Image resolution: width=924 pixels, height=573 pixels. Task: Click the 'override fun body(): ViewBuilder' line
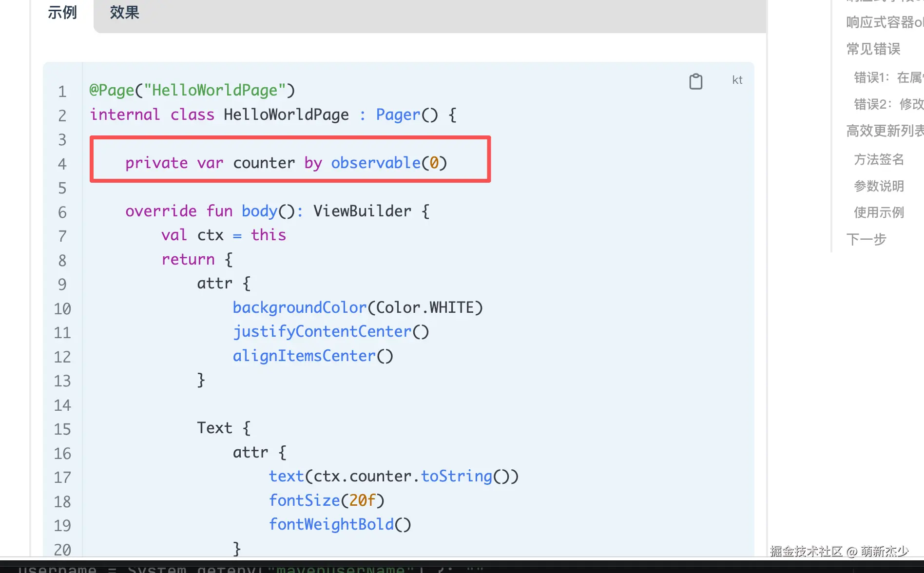pos(277,211)
